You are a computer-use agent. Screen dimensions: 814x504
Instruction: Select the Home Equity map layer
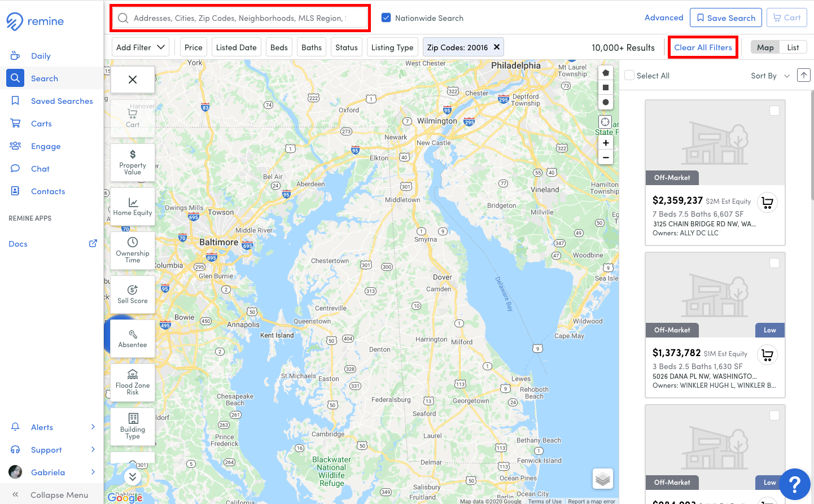(x=133, y=207)
